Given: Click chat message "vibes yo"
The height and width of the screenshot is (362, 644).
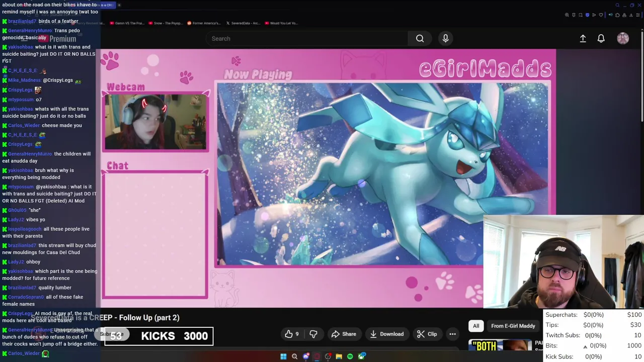Looking at the screenshot, I should click(x=35, y=220).
